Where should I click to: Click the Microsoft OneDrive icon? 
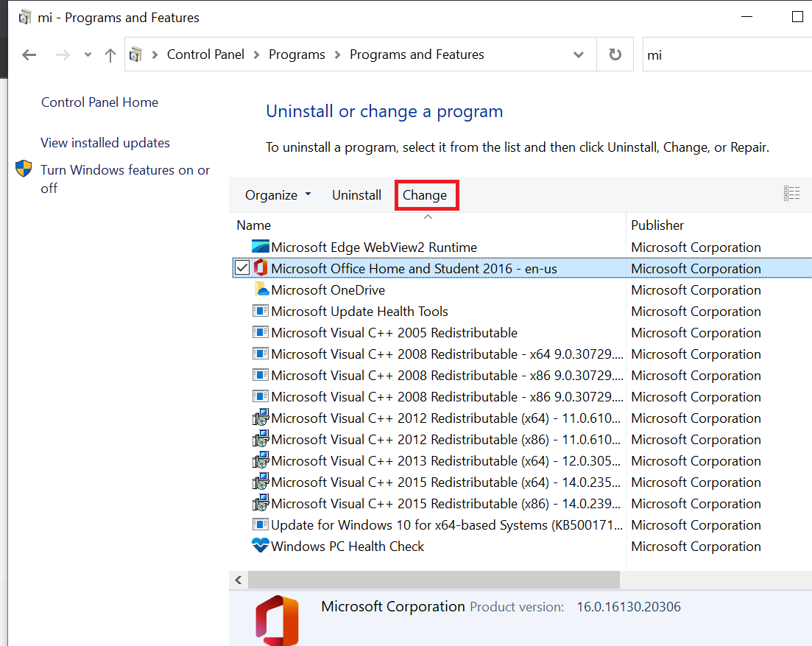point(261,289)
